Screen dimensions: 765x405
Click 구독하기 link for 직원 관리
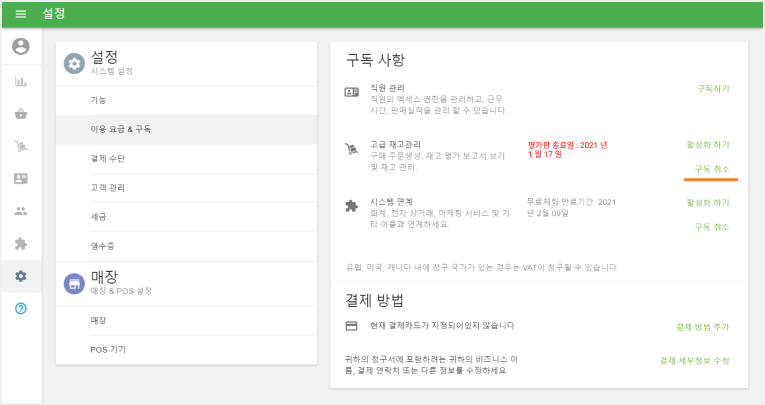coord(713,88)
